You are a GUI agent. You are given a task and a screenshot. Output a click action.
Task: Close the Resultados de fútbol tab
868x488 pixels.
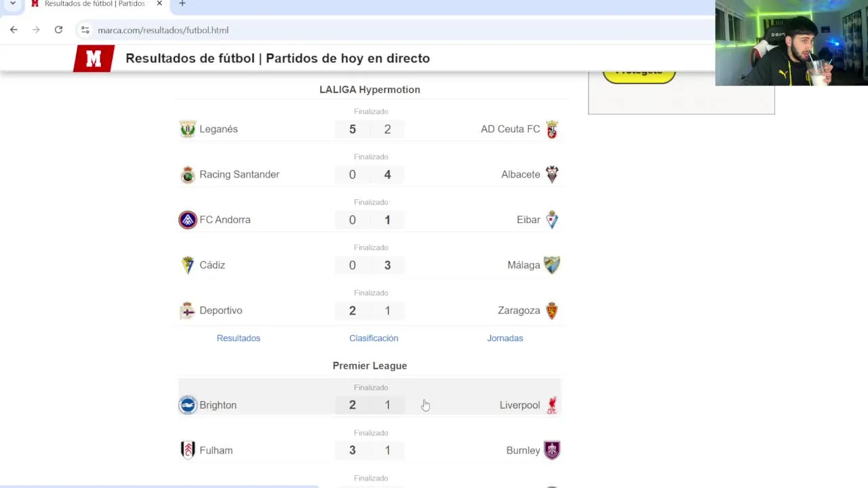point(159,4)
